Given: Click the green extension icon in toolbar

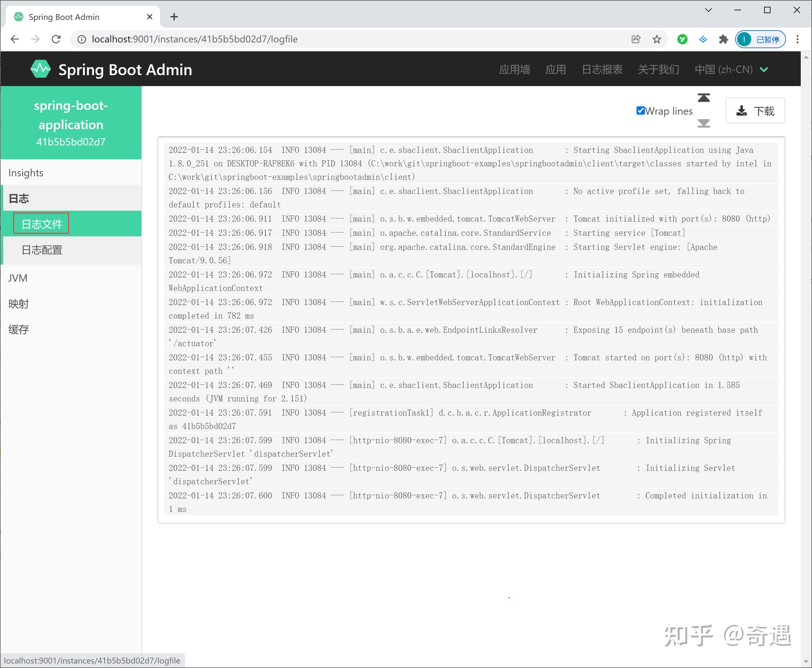Looking at the screenshot, I should (682, 39).
